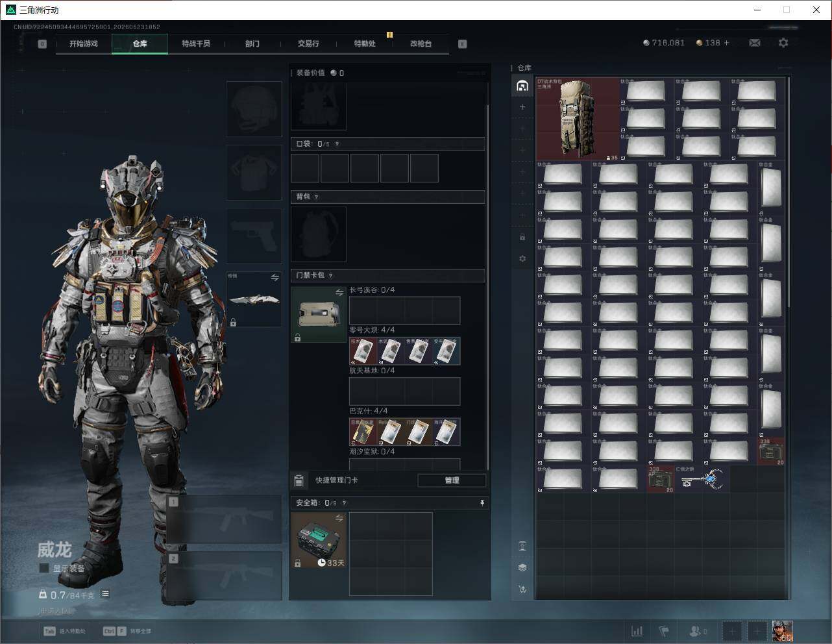Viewport: 832px width, 644px height.
Task: Click the empty helmet slot
Action: (x=254, y=109)
